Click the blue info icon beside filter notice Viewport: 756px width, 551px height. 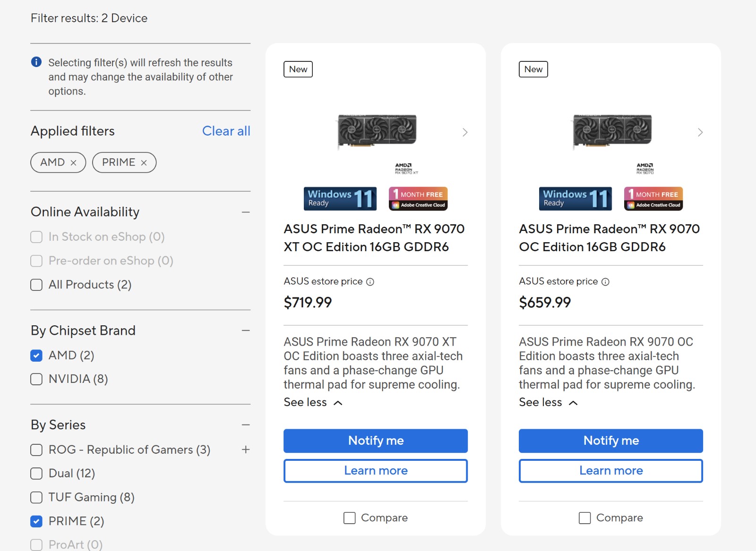tap(36, 62)
